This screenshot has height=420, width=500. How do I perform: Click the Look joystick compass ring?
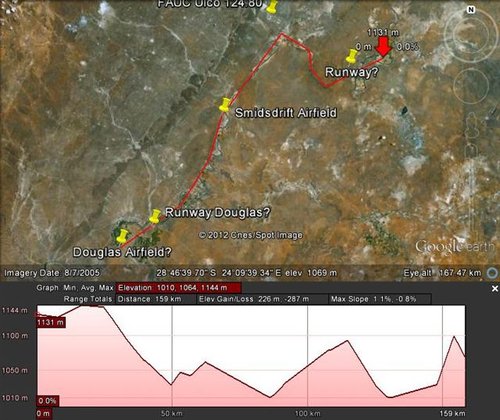pos(470,35)
